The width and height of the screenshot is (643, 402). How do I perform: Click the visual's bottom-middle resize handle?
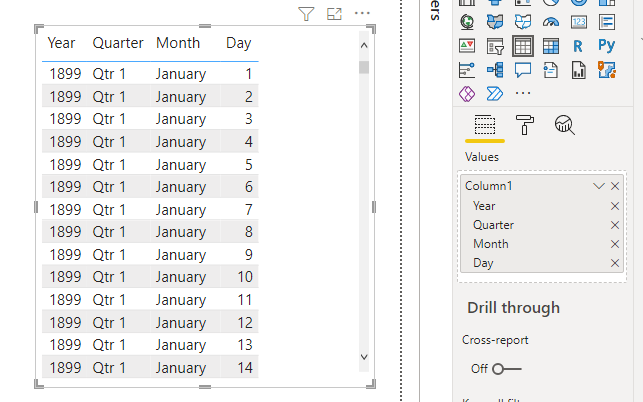205,386
